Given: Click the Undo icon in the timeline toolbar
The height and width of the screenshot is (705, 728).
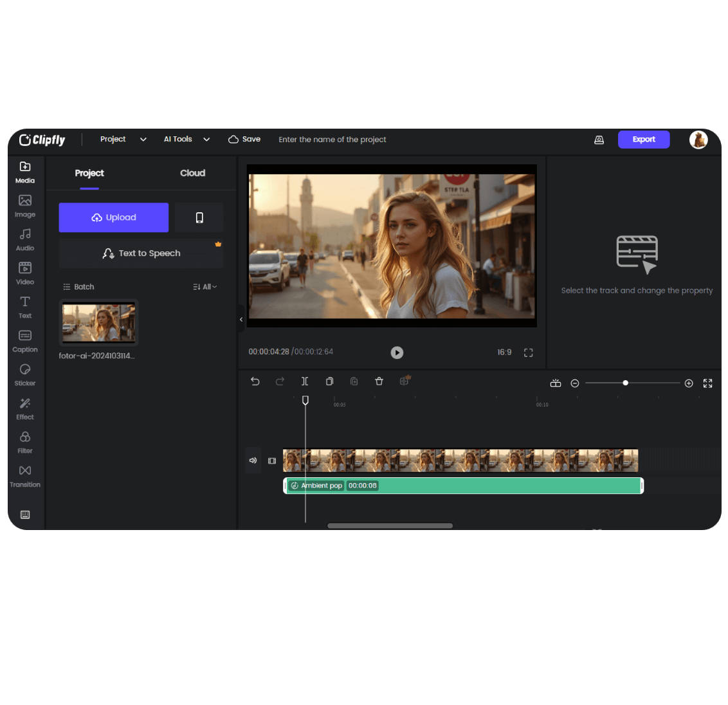Looking at the screenshot, I should pyautogui.click(x=255, y=381).
